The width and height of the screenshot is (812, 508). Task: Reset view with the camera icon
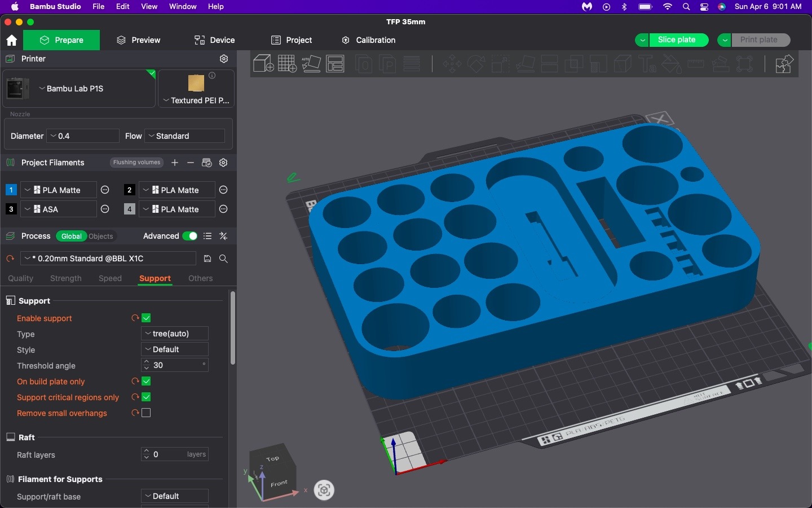324,490
